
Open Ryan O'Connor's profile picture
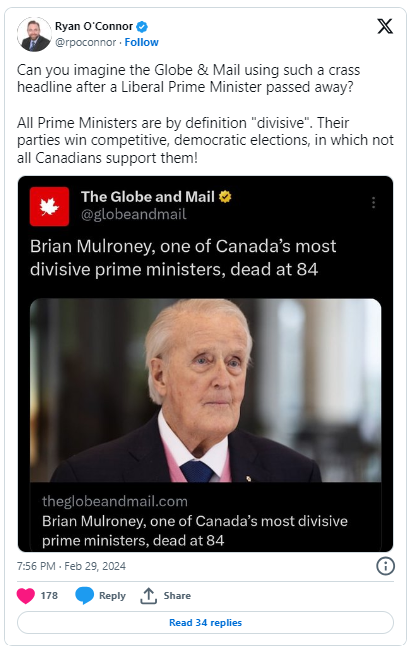[34, 34]
